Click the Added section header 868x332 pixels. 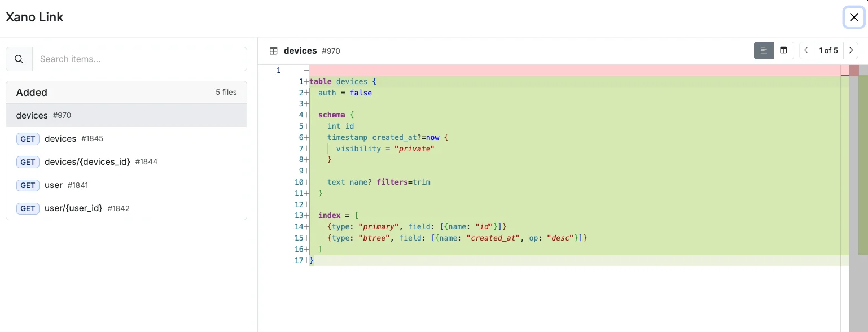[126, 93]
